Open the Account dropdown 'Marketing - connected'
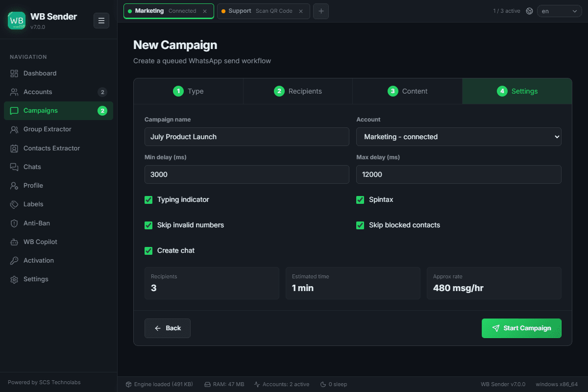This screenshot has height=392, width=588. (459, 137)
